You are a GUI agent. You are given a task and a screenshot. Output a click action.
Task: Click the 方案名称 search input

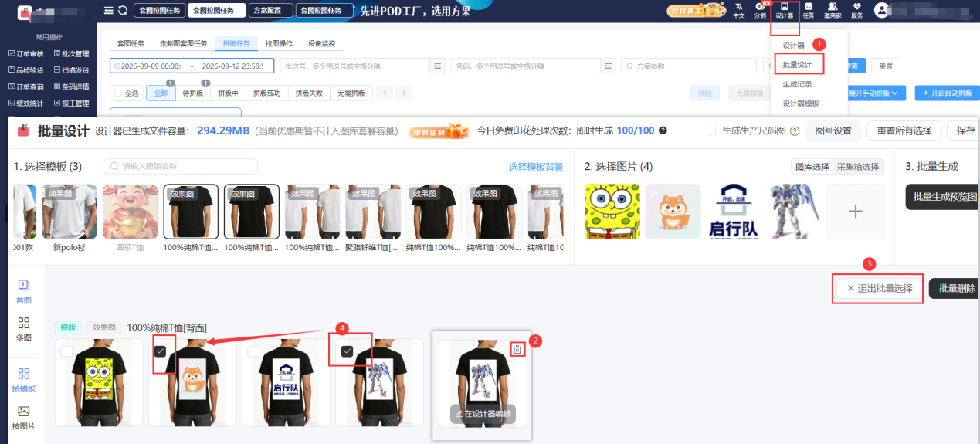tap(688, 66)
